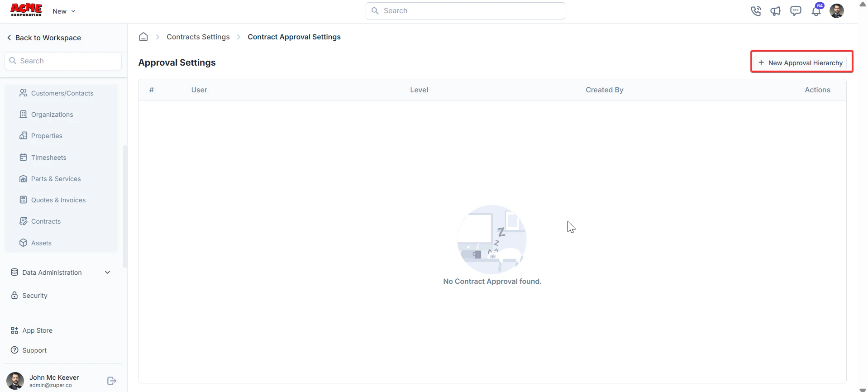
Task: Open Contracts Settings breadcrumb link
Action: (x=198, y=37)
